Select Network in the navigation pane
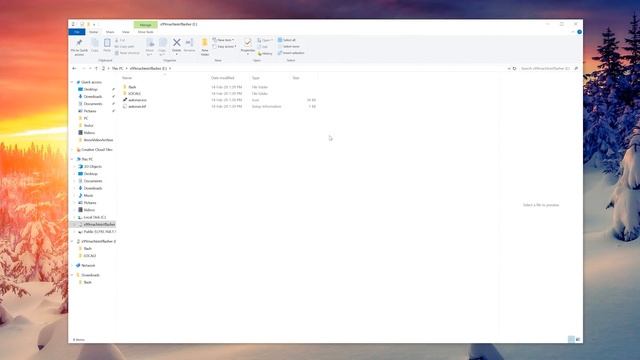Screen dimensions: 640x360 point(88,265)
